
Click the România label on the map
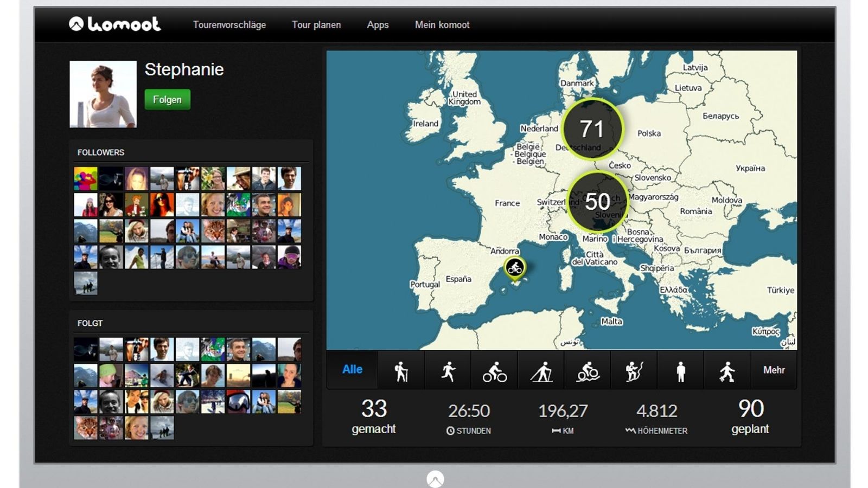point(696,211)
